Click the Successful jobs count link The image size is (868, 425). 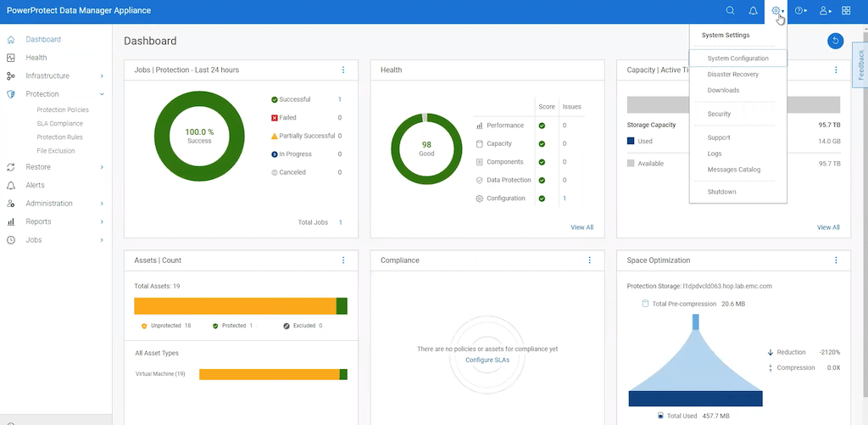pyautogui.click(x=340, y=100)
